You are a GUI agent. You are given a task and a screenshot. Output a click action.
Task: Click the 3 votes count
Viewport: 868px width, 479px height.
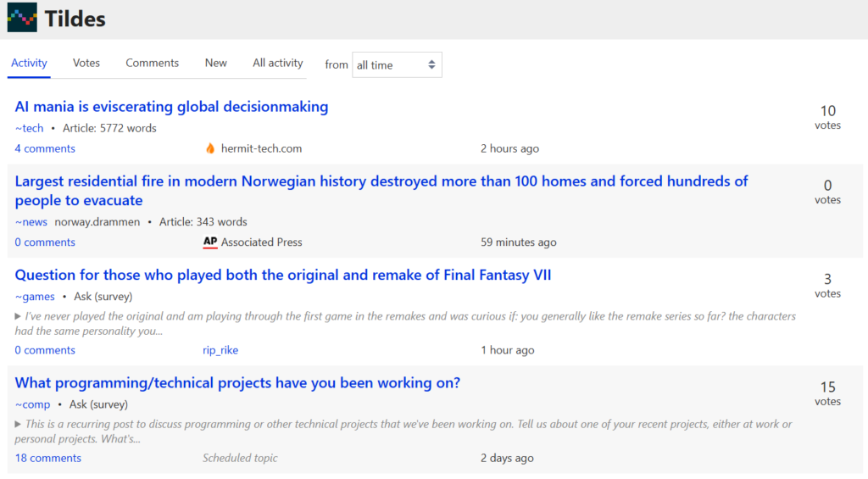[x=827, y=285]
